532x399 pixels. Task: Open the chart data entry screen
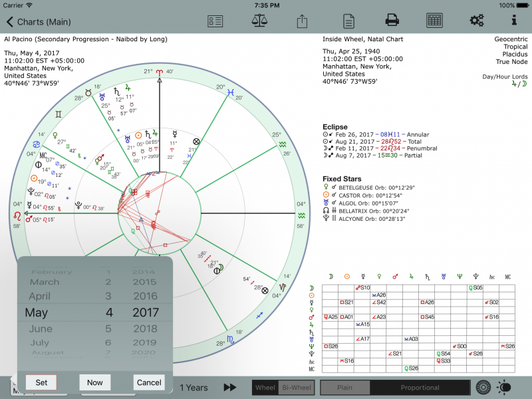click(215, 20)
